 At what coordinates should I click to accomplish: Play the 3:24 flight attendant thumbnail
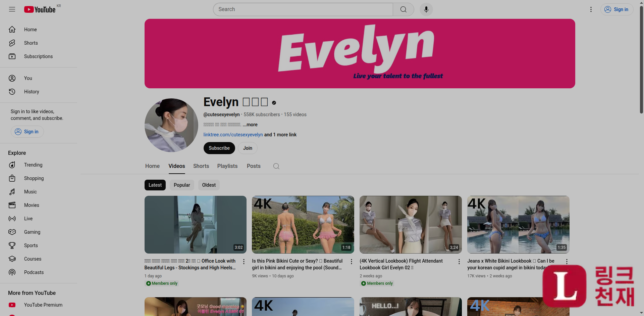coord(411,225)
